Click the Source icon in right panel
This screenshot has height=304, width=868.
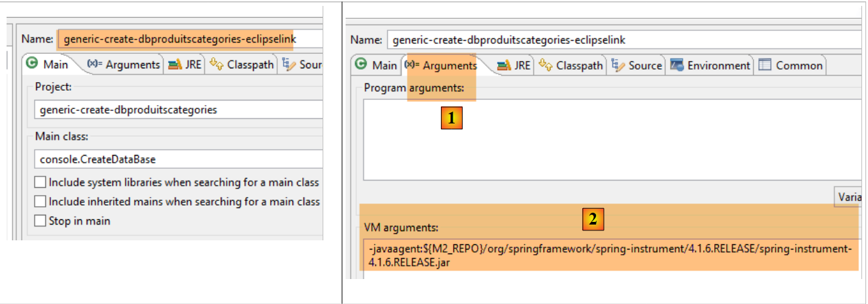pyautogui.click(x=618, y=65)
